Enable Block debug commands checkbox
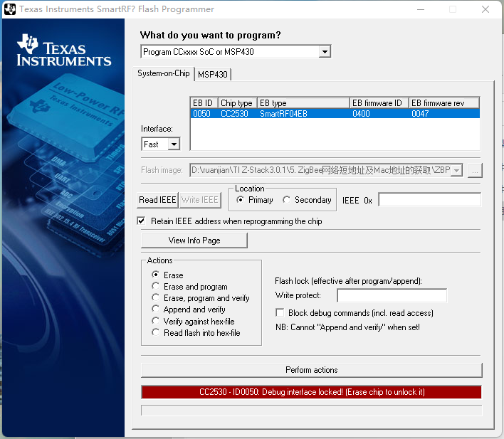 tap(280, 312)
